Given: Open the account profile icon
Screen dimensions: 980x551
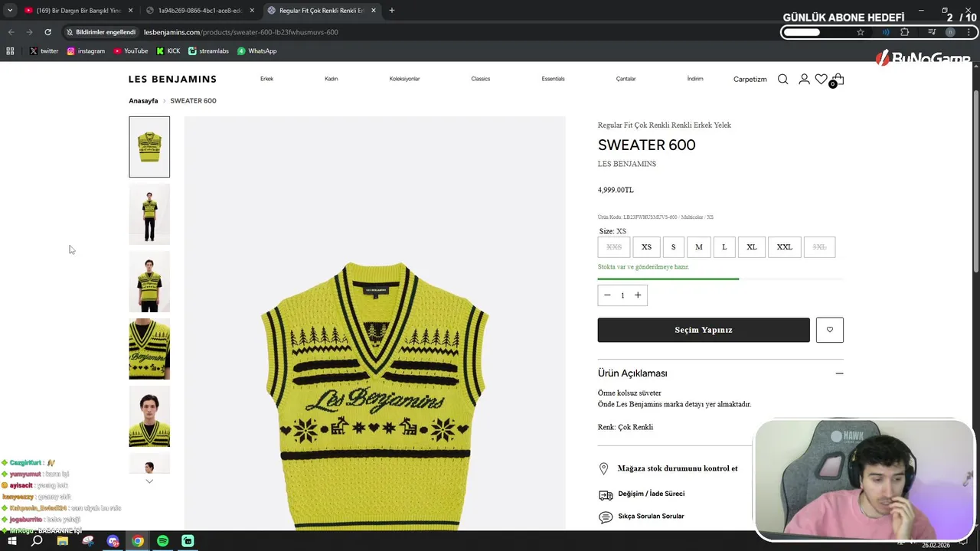Looking at the screenshot, I should 804,79.
